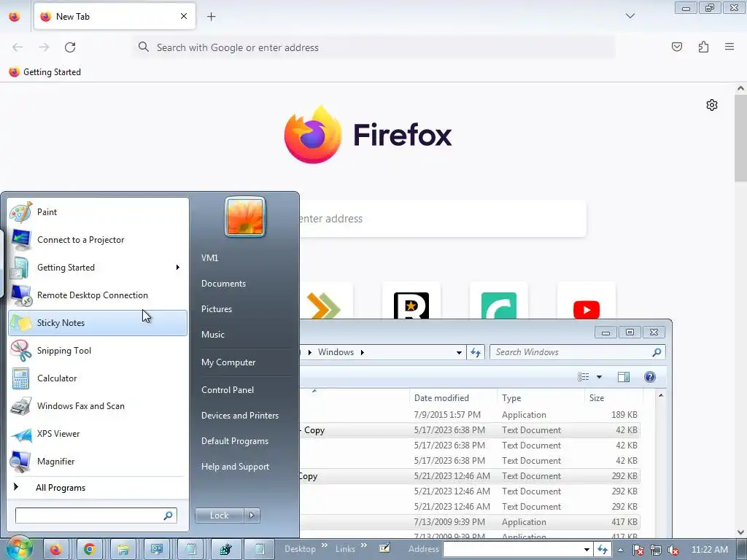Reload the Firefox page

click(x=70, y=47)
